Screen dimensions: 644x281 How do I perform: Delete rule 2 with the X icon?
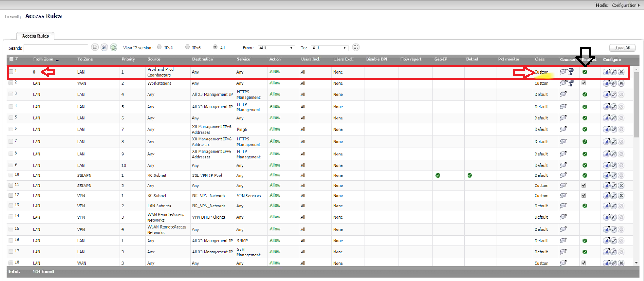pyautogui.click(x=621, y=83)
